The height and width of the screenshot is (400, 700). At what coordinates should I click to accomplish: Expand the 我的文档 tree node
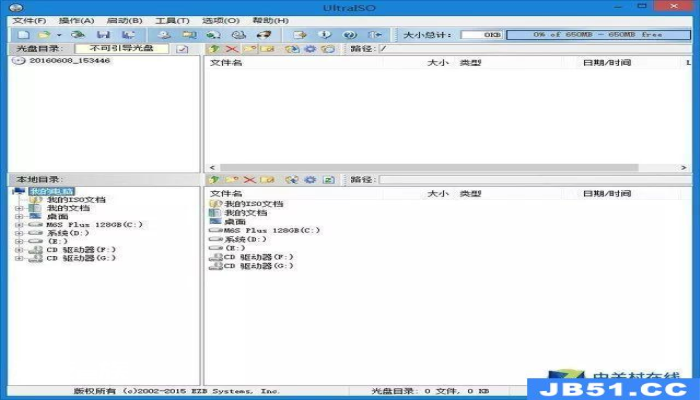[x=19, y=208]
